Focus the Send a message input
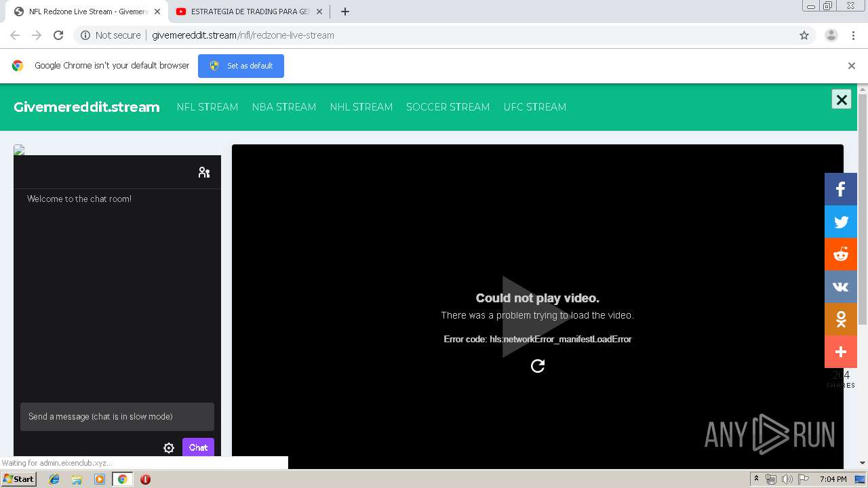 117,416
